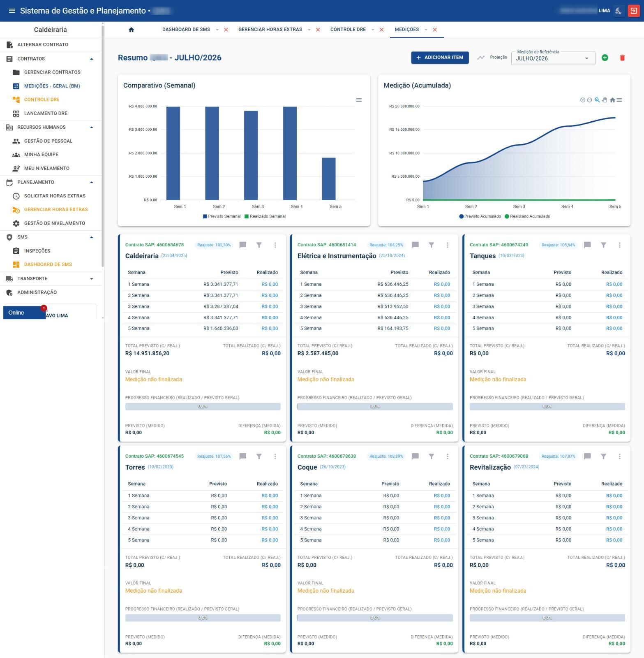
Task: Switch to Dashboard de SMS tab
Action: [186, 30]
